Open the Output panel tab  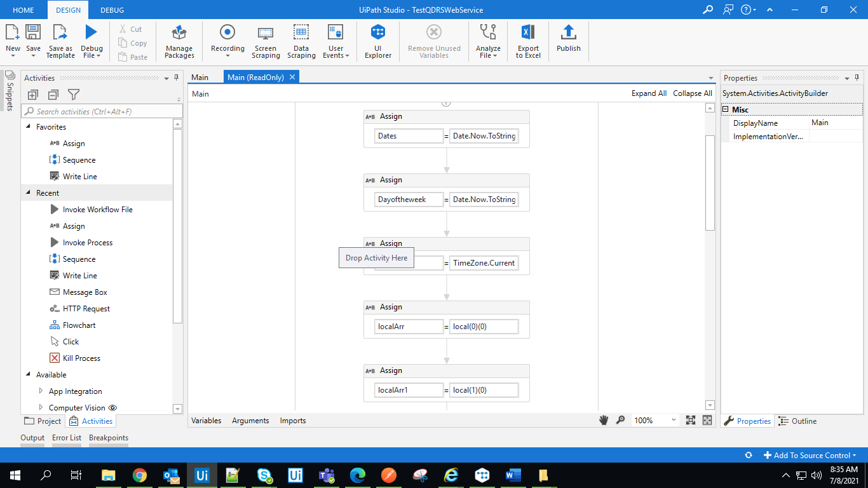pyautogui.click(x=32, y=438)
